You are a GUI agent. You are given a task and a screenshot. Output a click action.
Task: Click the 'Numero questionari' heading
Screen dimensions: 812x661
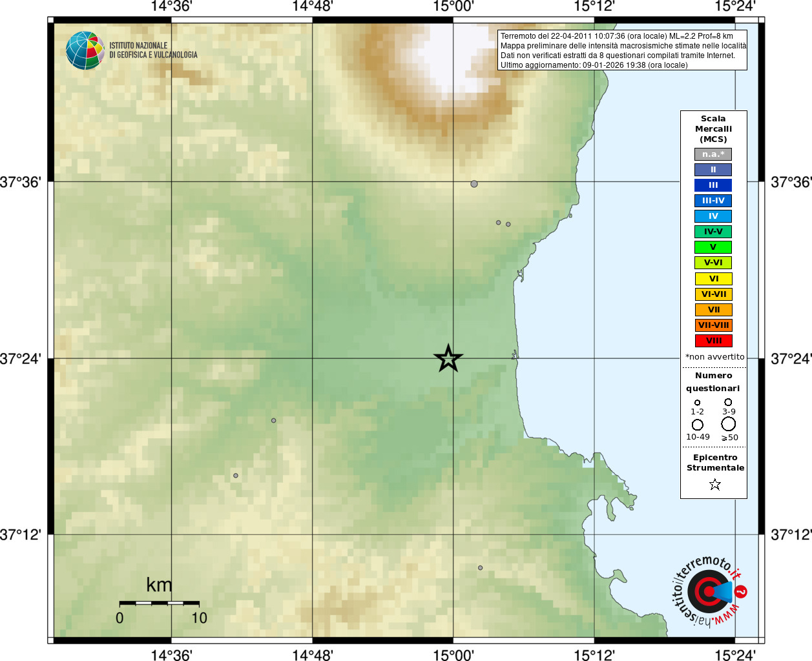713,381
